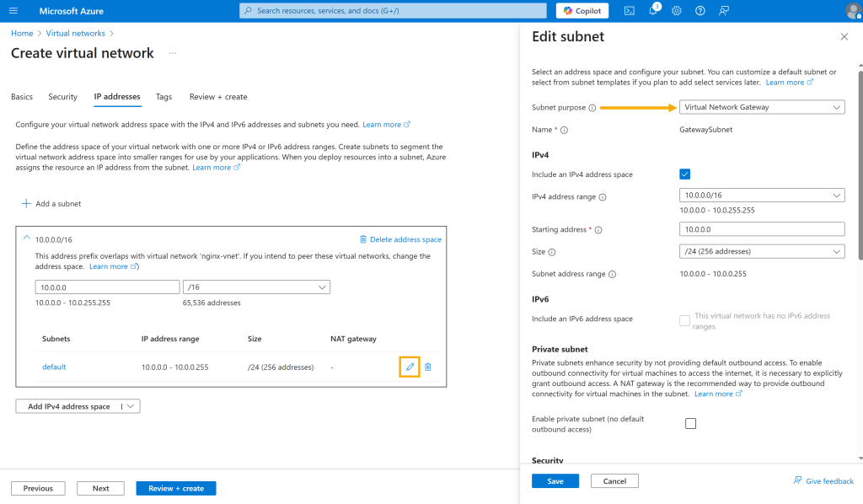Check Include an IPv6 address space box
Image resolution: width=863 pixels, height=504 pixels.
pyautogui.click(x=684, y=321)
